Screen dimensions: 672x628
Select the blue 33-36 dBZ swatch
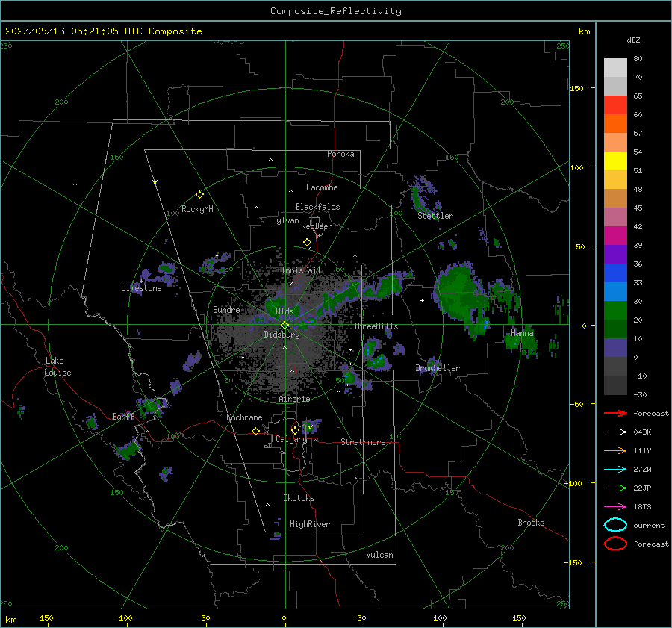click(x=615, y=273)
